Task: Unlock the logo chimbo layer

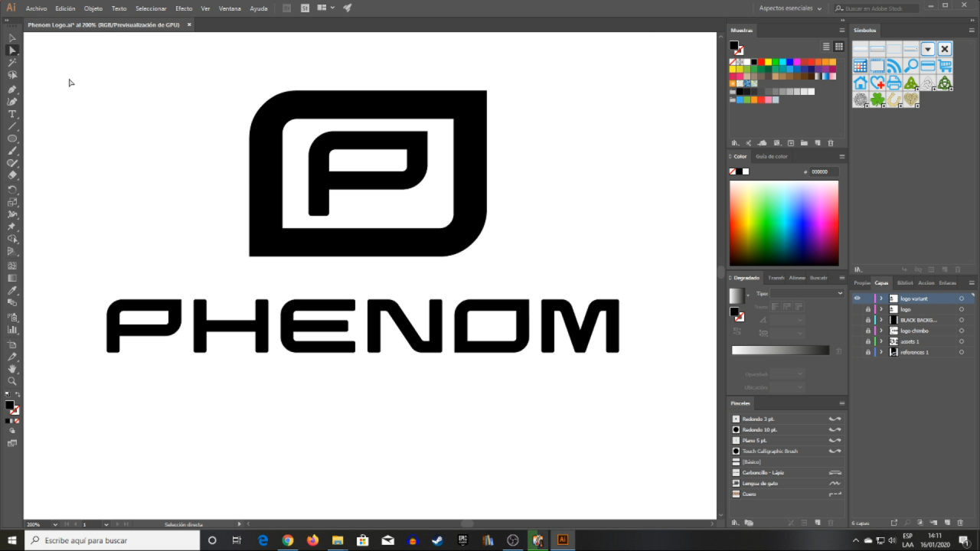Action: [867, 331]
